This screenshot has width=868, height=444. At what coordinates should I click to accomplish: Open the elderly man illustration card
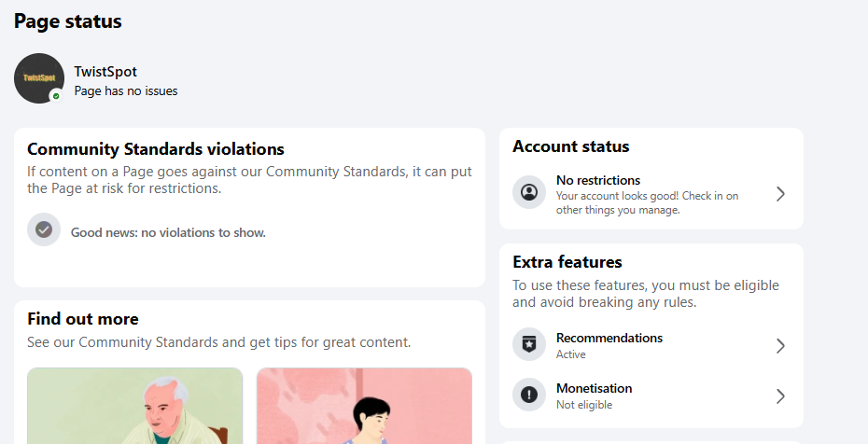coord(135,406)
